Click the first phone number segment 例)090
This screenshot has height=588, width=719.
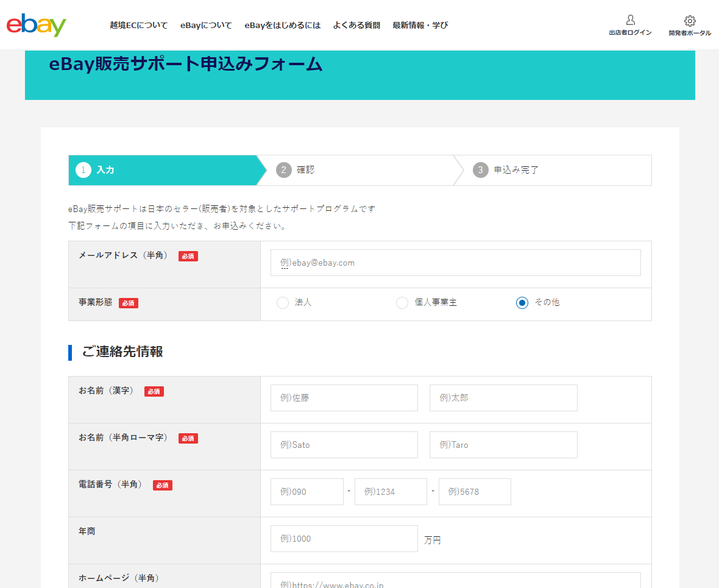tap(306, 491)
